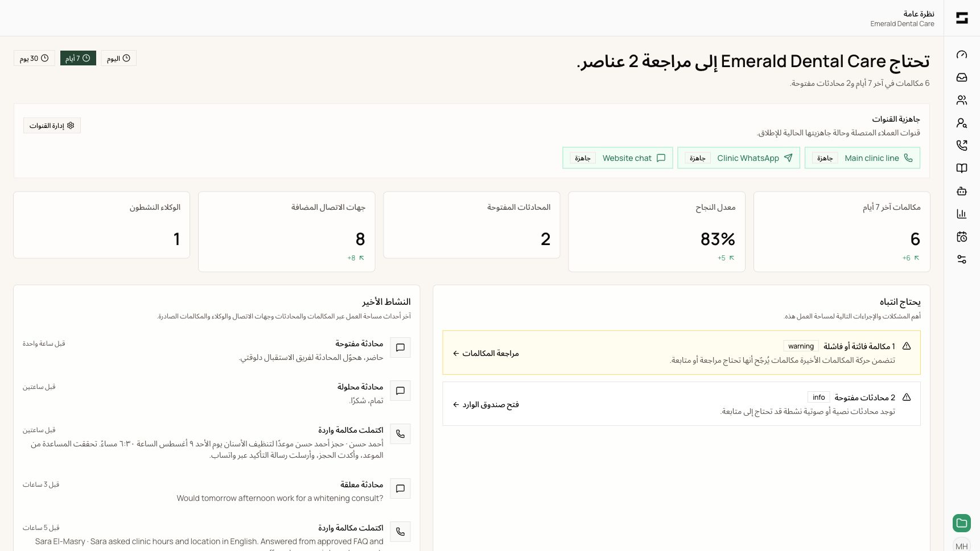Open the dashboard gauge icon in sidebar
The height and width of the screenshot is (551, 980).
point(962,55)
